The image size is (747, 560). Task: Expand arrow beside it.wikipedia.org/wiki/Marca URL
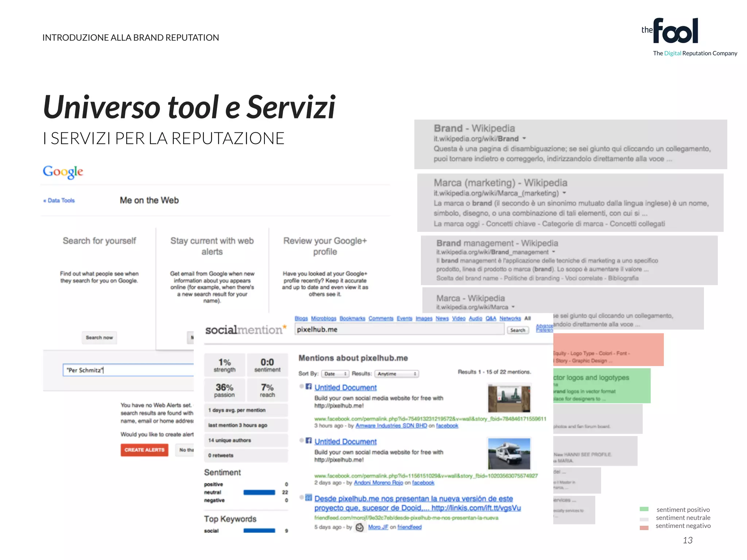coord(513,307)
